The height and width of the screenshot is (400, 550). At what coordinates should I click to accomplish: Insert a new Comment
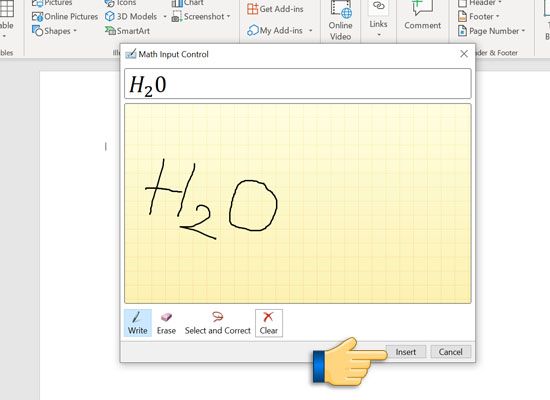click(x=422, y=16)
